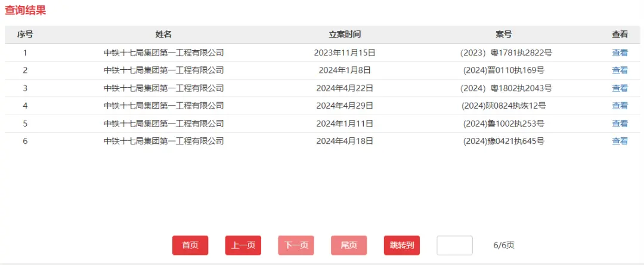This screenshot has width=644, height=265.
Task: View details of case 陕0824执恢12号
Action: coord(620,106)
